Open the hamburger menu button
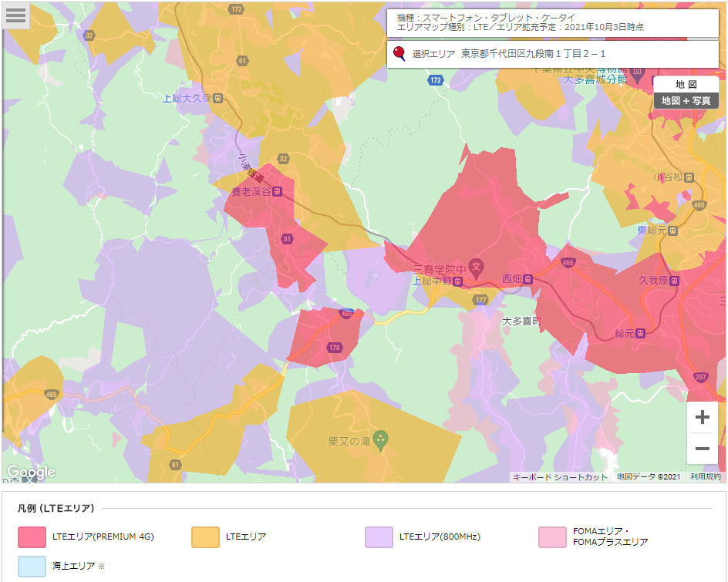The width and height of the screenshot is (728, 582). point(16,15)
